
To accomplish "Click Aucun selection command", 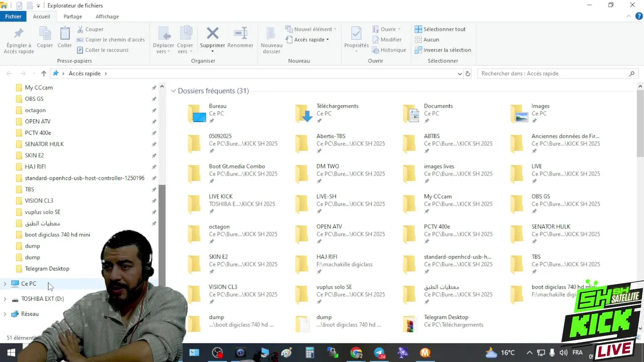I will (427, 40).
